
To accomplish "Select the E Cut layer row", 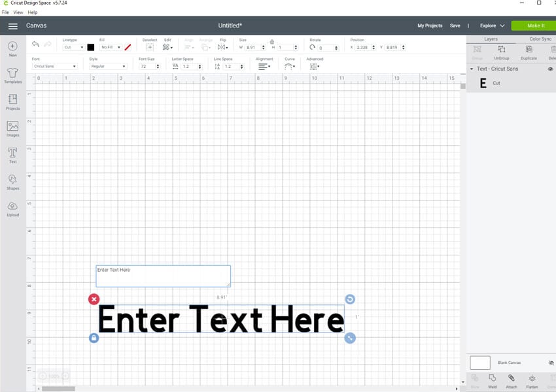I will point(511,83).
